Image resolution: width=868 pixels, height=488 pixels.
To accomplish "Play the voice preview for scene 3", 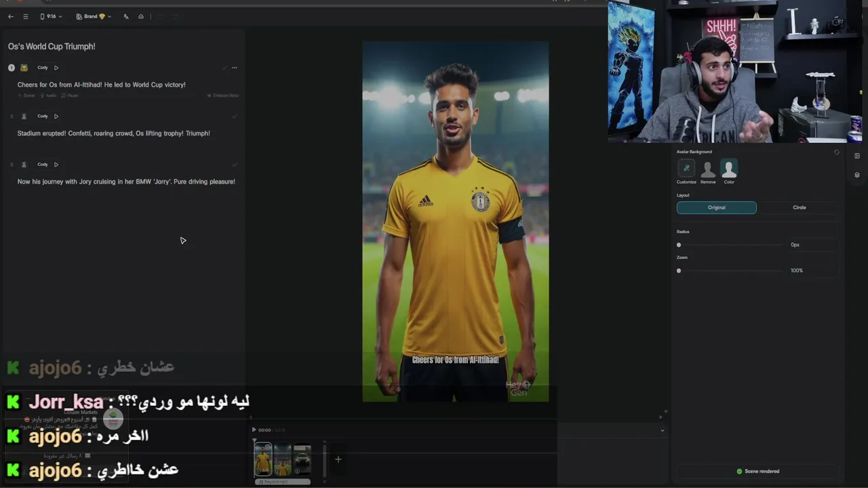I will point(56,164).
